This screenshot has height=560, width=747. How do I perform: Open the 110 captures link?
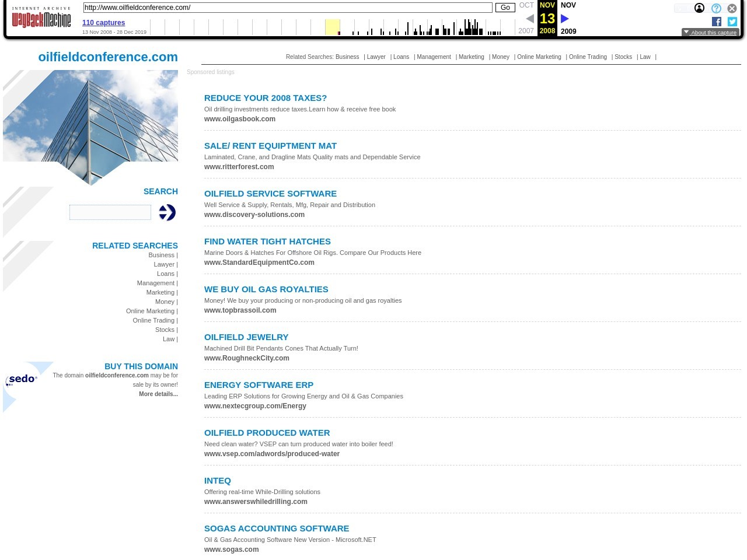pos(103,23)
